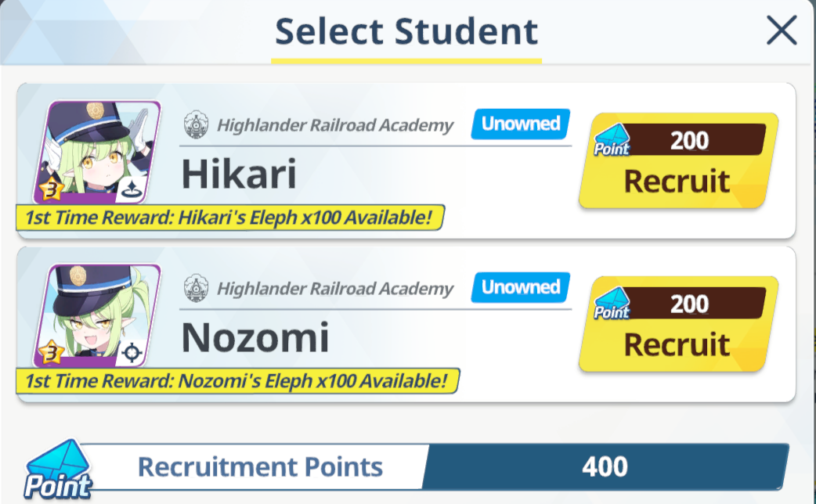Click Hikari's Unowned status badge
The height and width of the screenshot is (504, 816).
pos(521,124)
